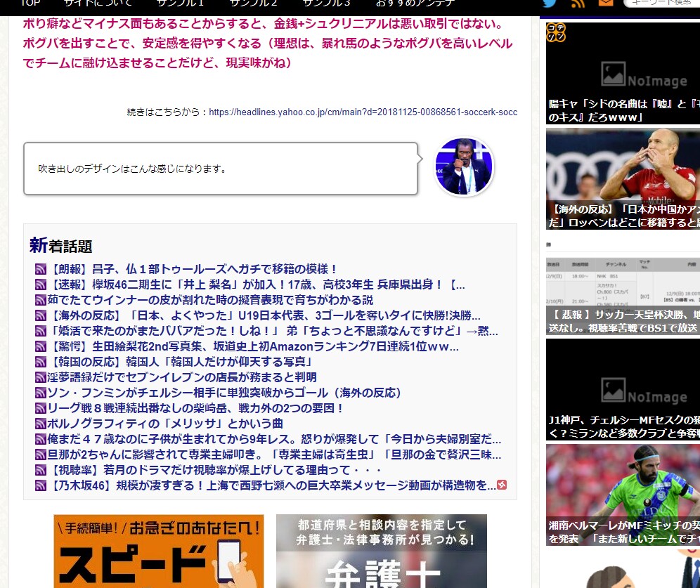Viewport: 700px width, 588px height.
Task: Open 婚活で来たのがまたババアだった link
Action: click(x=273, y=331)
